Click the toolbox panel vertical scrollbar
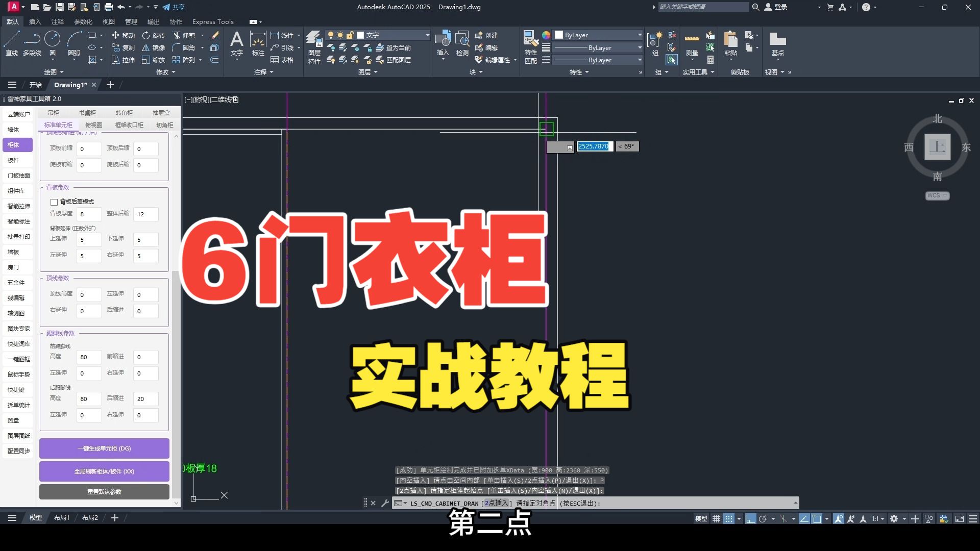 [x=176, y=383]
